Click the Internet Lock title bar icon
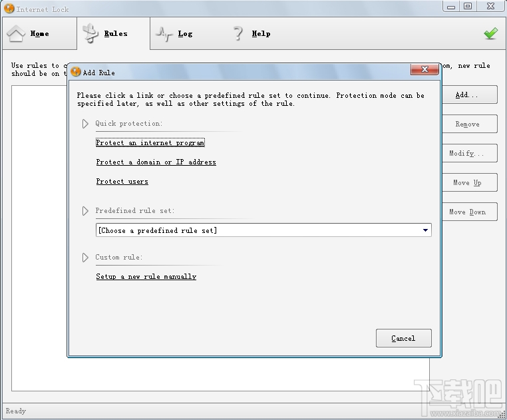This screenshot has height=420, width=507. [x=9, y=9]
